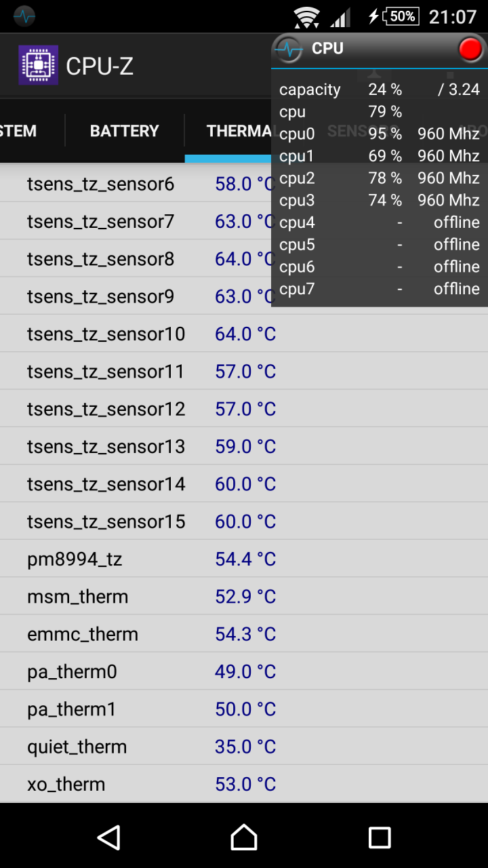
Task: Tap the Home navigation button
Action: [244, 837]
